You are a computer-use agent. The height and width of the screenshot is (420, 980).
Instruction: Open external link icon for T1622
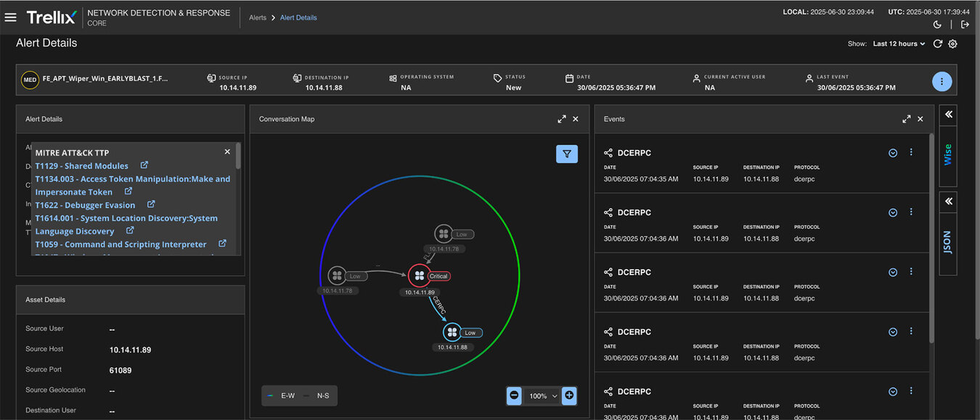151,205
